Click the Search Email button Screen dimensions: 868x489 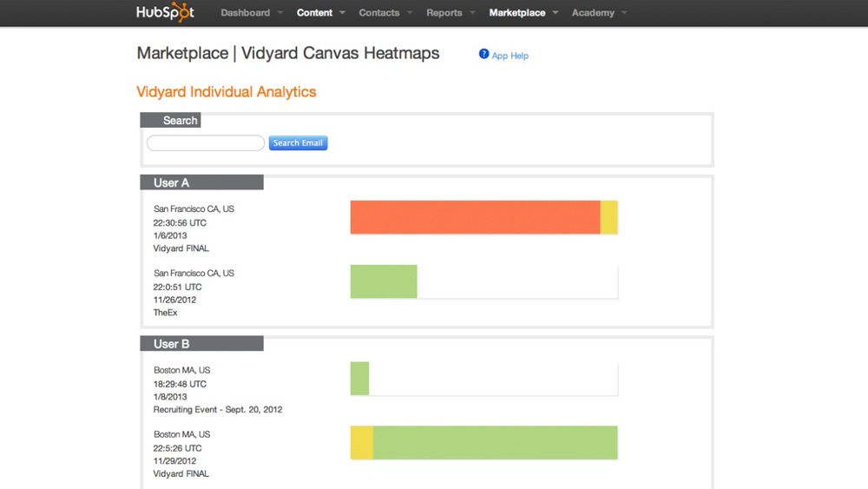[x=298, y=143]
